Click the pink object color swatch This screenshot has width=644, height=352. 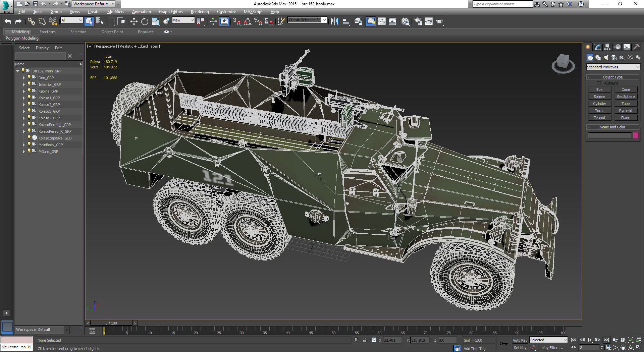636,136
